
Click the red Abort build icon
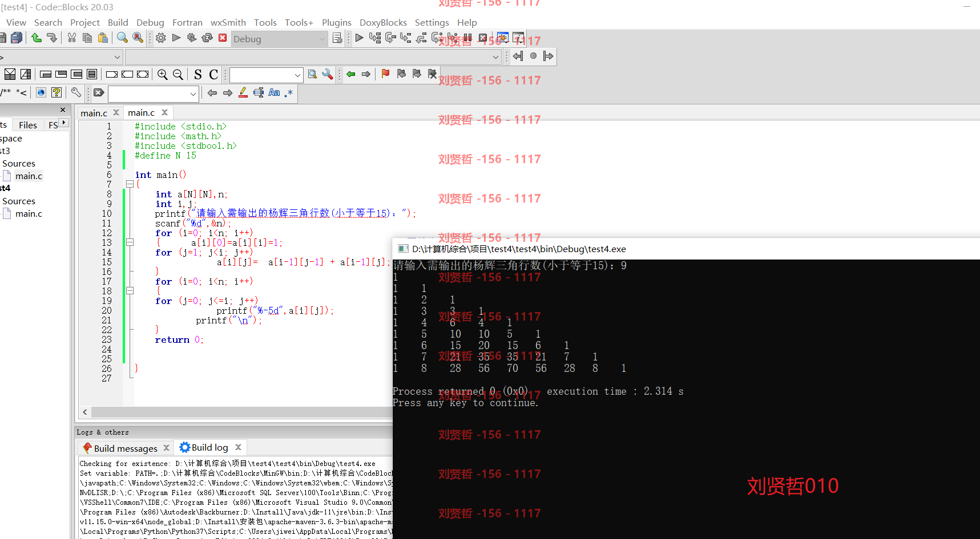(223, 38)
